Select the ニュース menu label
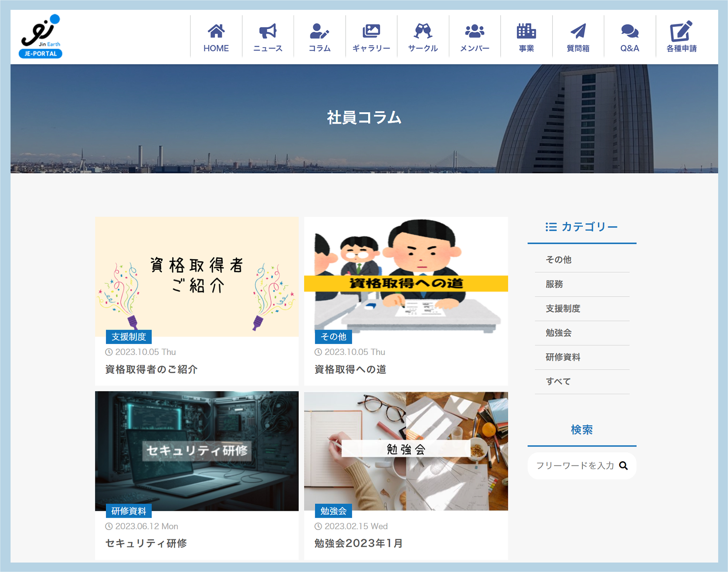Screen dimensions: 728x572 (x=268, y=48)
